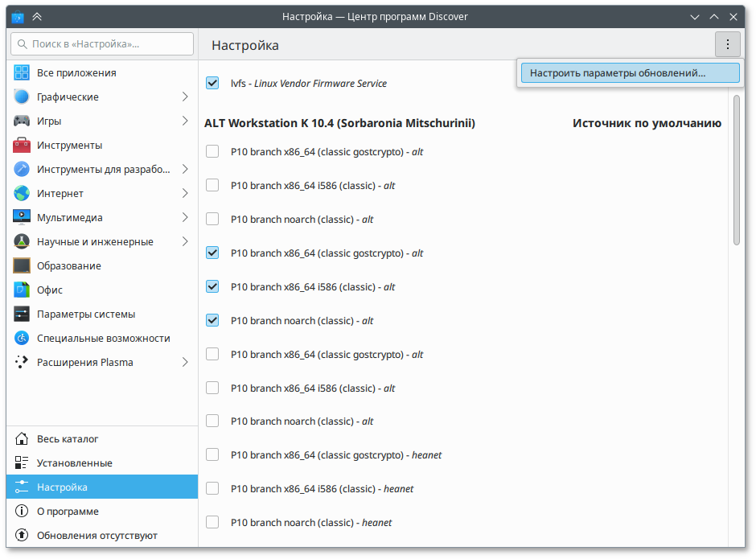Open the Installed applications page

(74, 463)
